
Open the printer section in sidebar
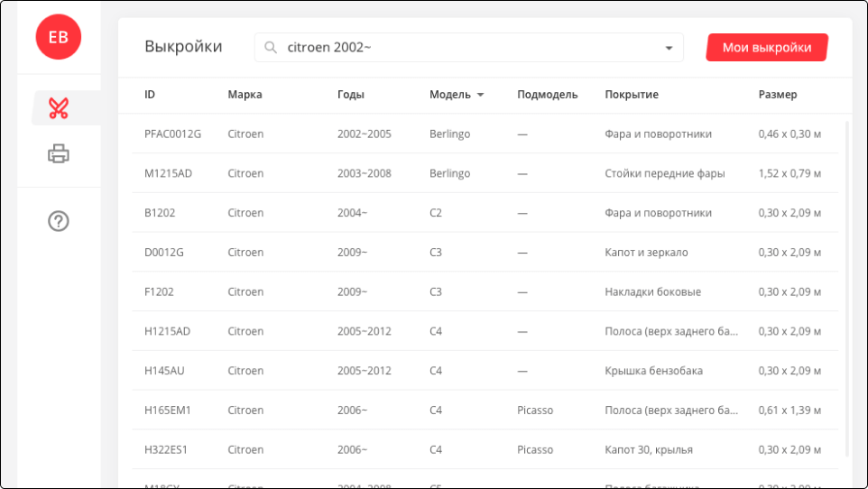(x=59, y=154)
